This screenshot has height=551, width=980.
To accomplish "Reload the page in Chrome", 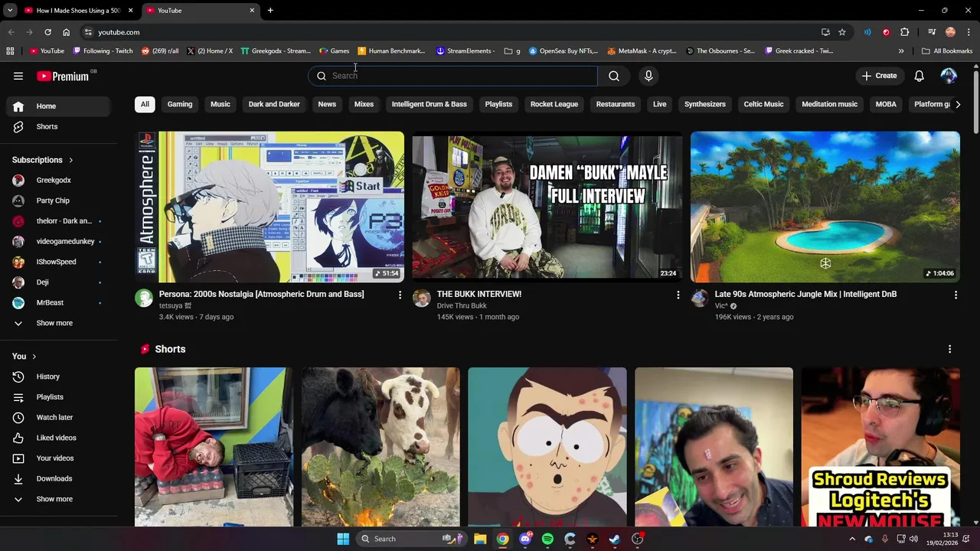I will [x=47, y=32].
